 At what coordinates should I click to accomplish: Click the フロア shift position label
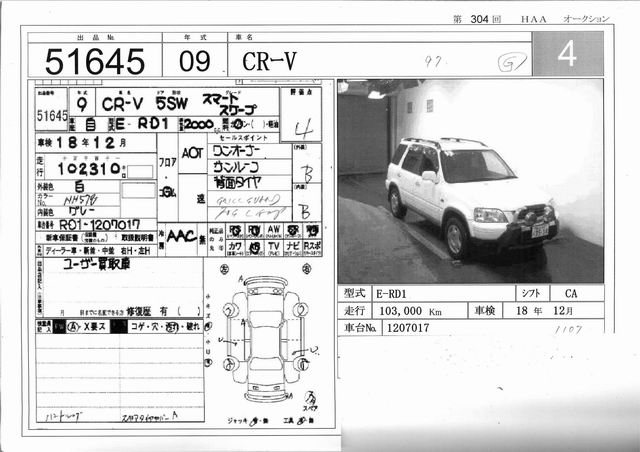[167, 162]
